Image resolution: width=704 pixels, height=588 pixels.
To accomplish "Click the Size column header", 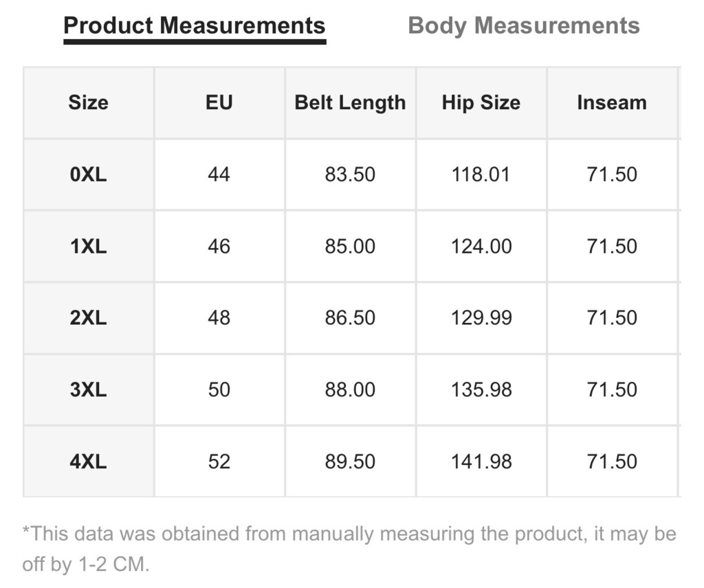I will point(89,103).
